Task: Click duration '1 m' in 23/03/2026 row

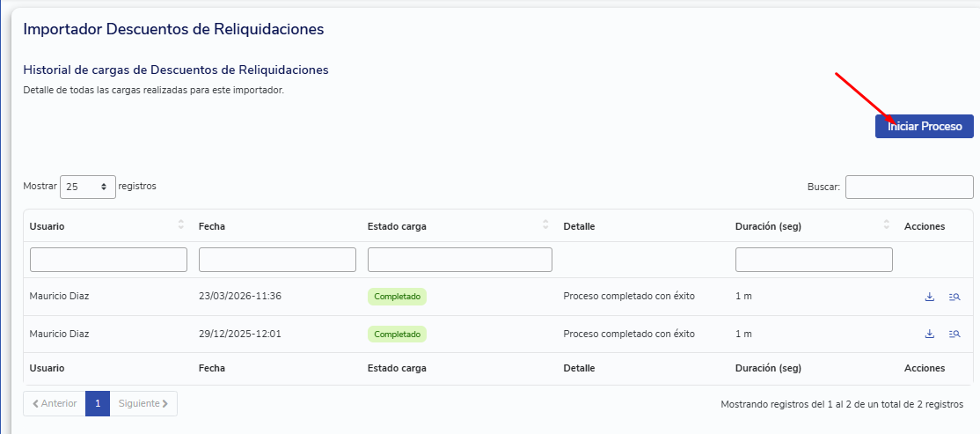Action: point(743,296)
